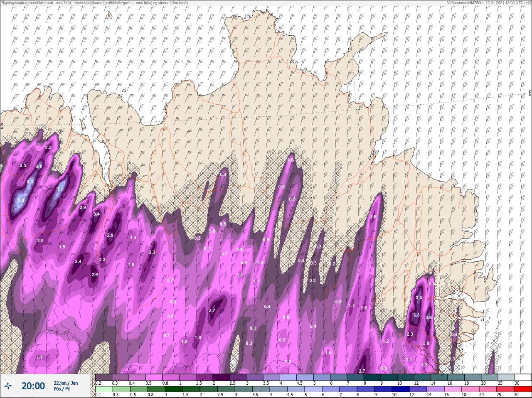Viewport: 532px width, 398px height.
Task: Click the 4.0 precipitation value on the map
Action: (x=39, y=167)
